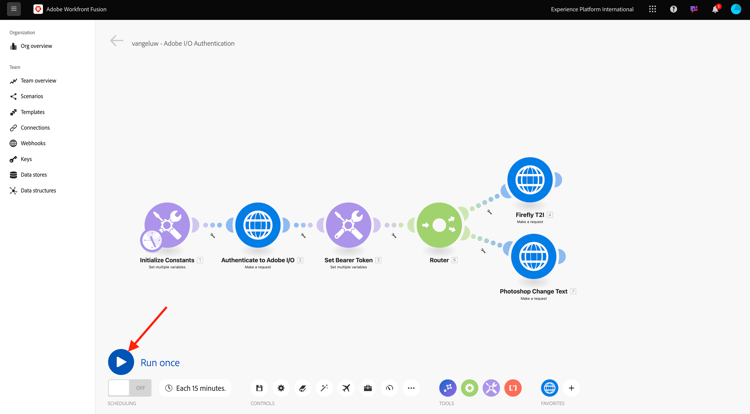
Task: Click the Run once play button
Action: coord(121,362)
